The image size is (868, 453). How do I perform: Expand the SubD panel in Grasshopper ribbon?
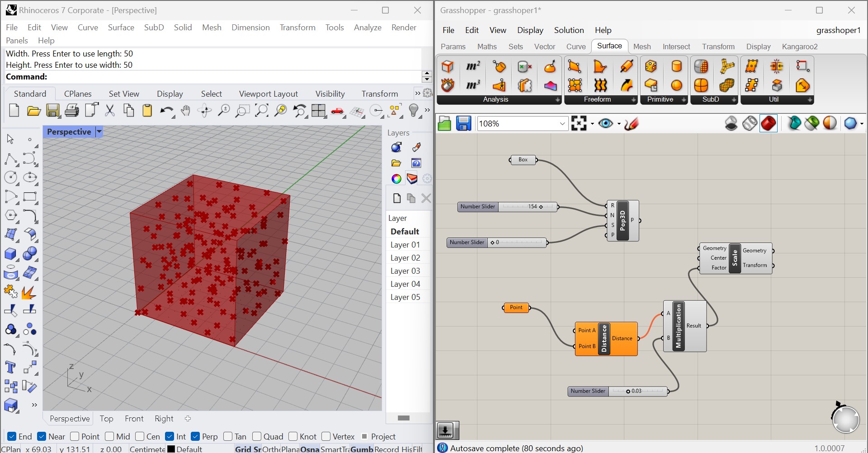coord(734,100)
